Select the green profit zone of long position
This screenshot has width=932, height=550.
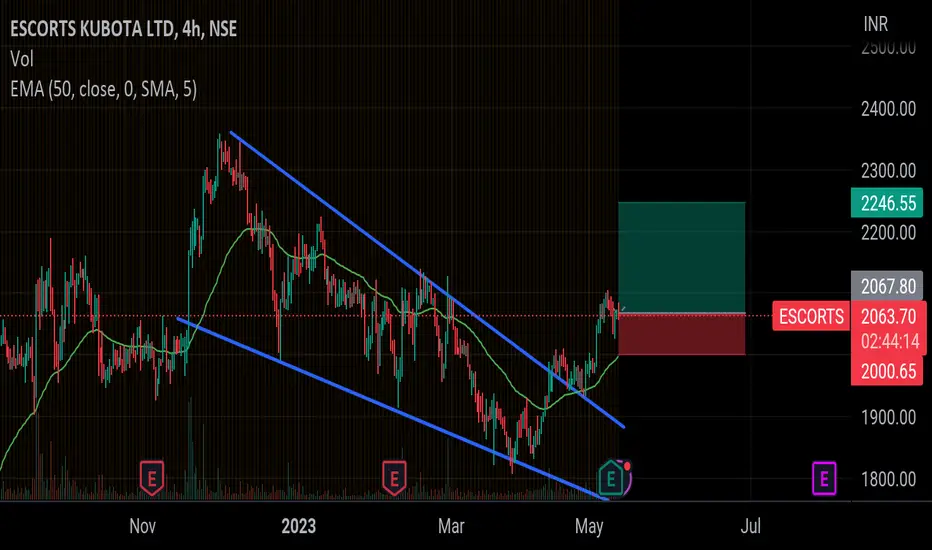click(x=681, y=257)
